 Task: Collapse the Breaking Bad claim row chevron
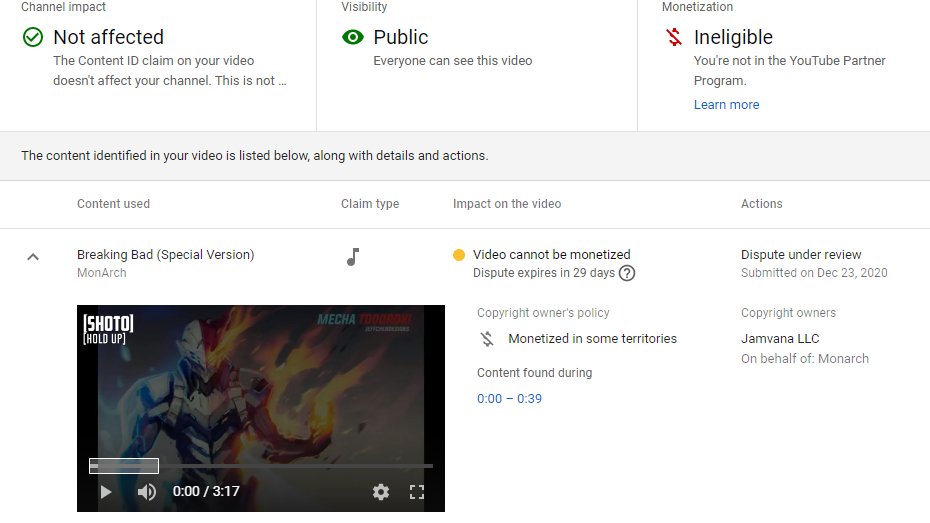pyautogui.click(x=33, y=257)
